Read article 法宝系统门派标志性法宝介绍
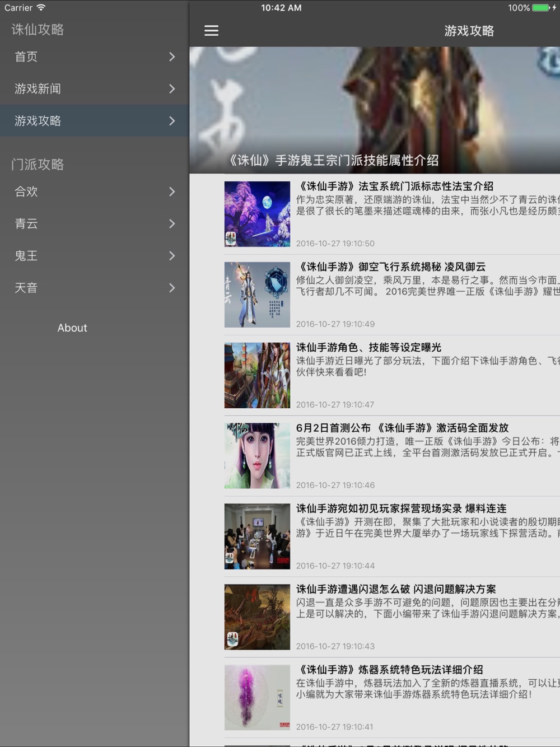 [x=395, y=186]
